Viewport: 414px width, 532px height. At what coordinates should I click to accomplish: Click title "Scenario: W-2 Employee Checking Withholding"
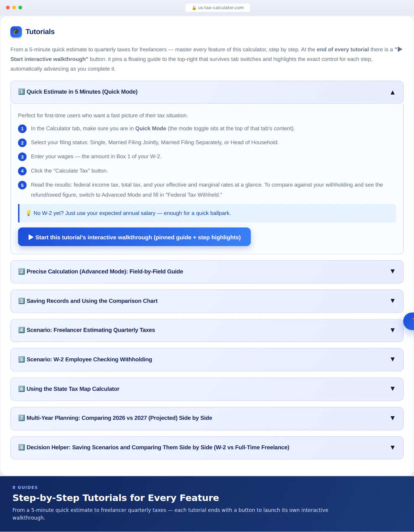[89, 359]
